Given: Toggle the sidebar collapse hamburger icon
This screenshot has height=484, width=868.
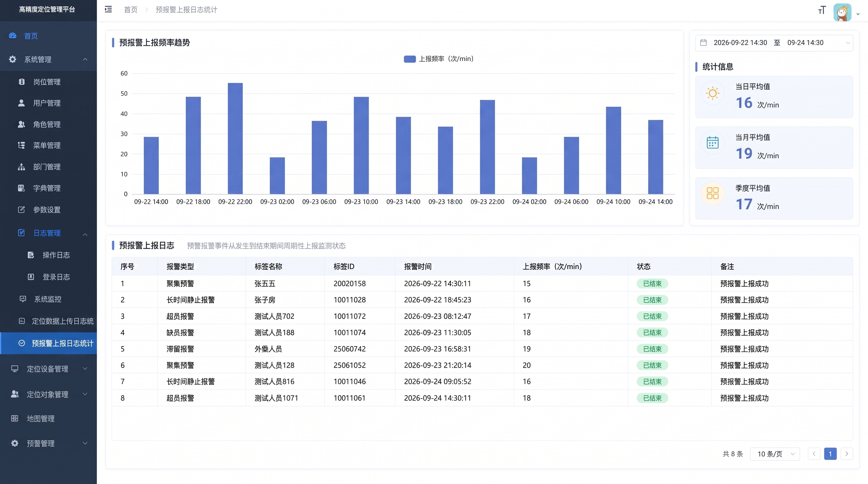Looking at the screenshot, I should (x=108, y=9).
